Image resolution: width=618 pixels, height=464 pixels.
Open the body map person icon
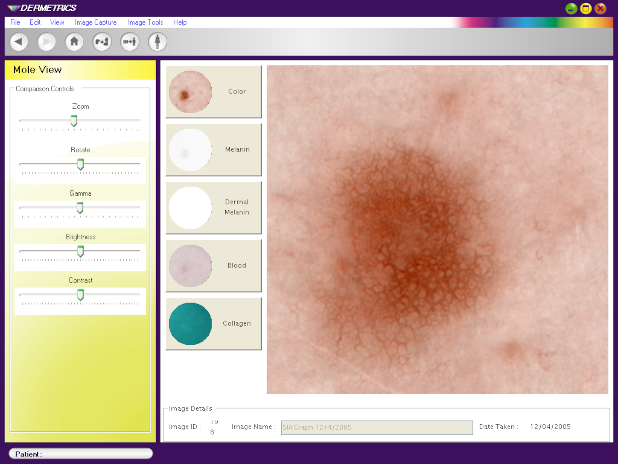[157, 42]
